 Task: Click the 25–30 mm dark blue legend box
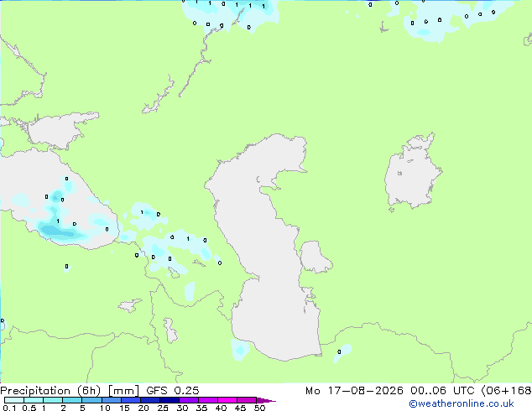click(170, 400)
